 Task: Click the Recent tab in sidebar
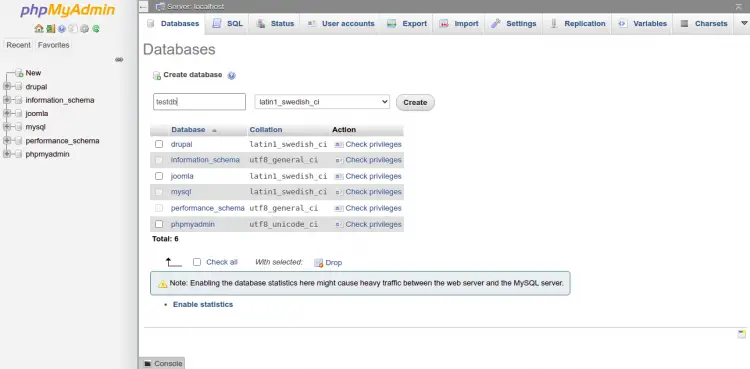[x=19, y=45]
